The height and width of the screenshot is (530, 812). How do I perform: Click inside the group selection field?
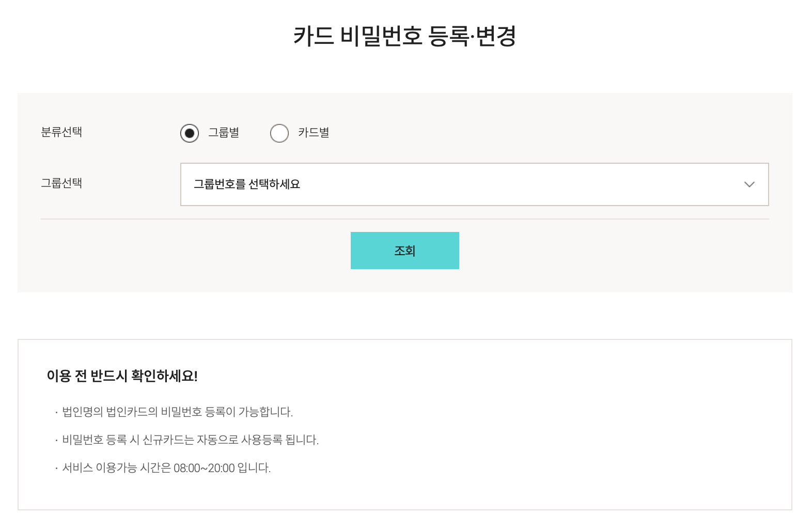point(474,184)
